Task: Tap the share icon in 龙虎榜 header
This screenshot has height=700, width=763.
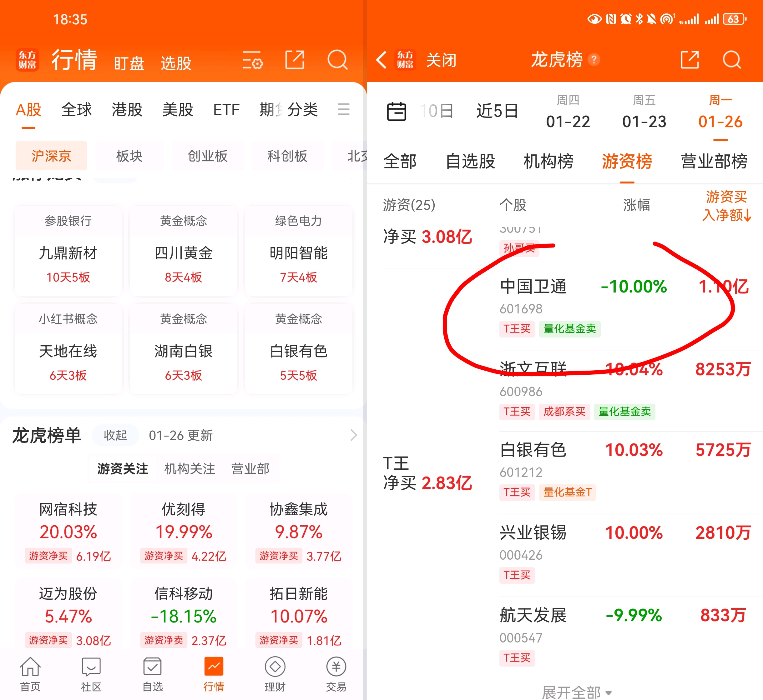Action: click(x=690, y=60)
